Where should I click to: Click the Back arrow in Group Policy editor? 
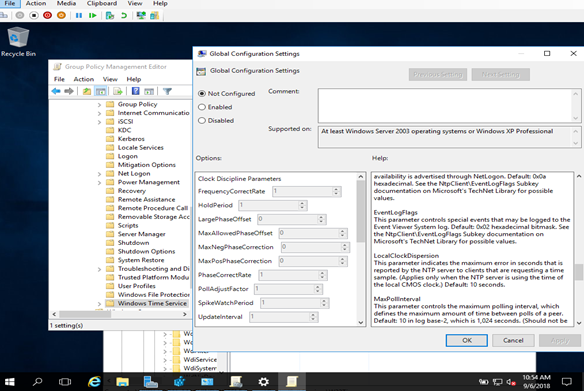click(56, 91)
